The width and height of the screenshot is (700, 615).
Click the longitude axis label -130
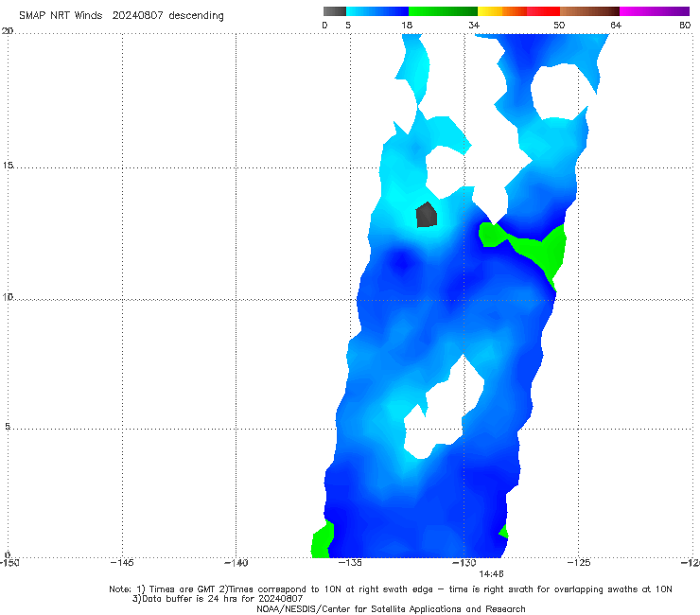[x=464, y=562]
